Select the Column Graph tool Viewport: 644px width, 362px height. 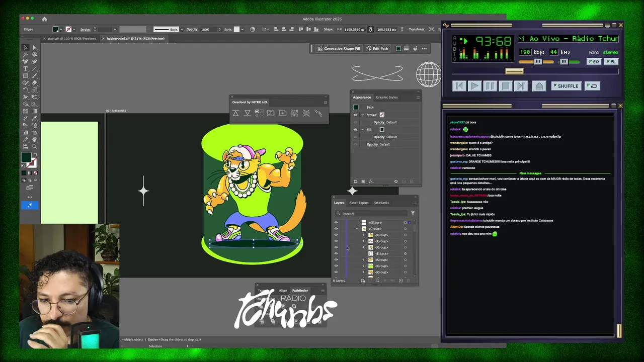coord(25,132)
